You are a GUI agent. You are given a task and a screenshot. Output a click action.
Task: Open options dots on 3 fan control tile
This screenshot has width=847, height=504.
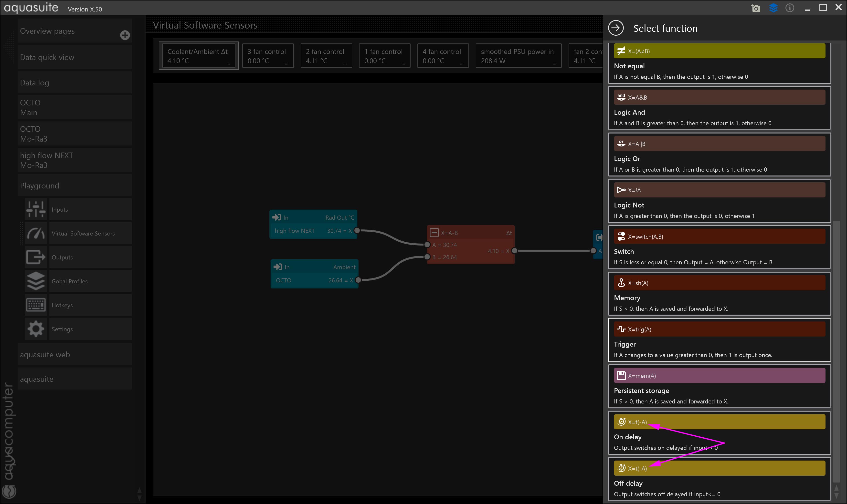click(x=286, y=64)
